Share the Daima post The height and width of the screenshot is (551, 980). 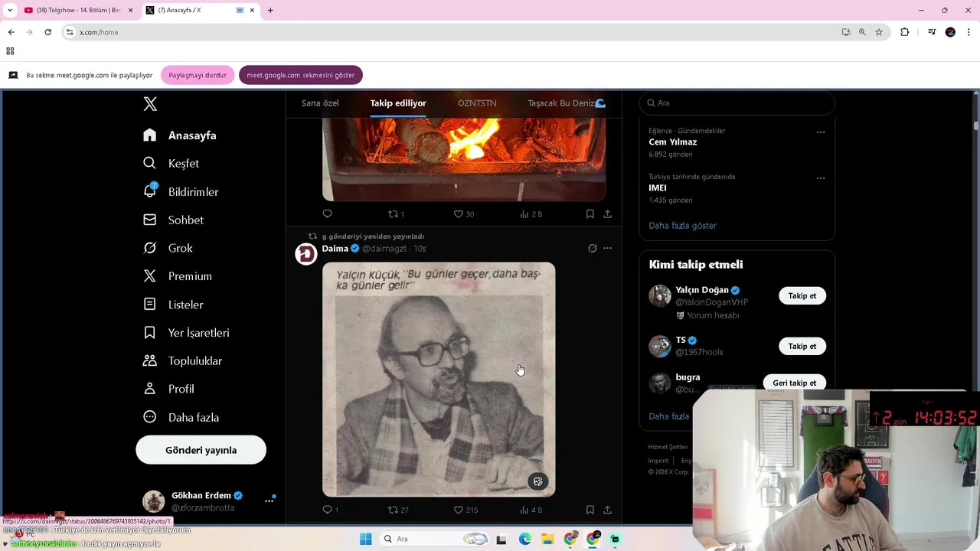pos(607,510)
